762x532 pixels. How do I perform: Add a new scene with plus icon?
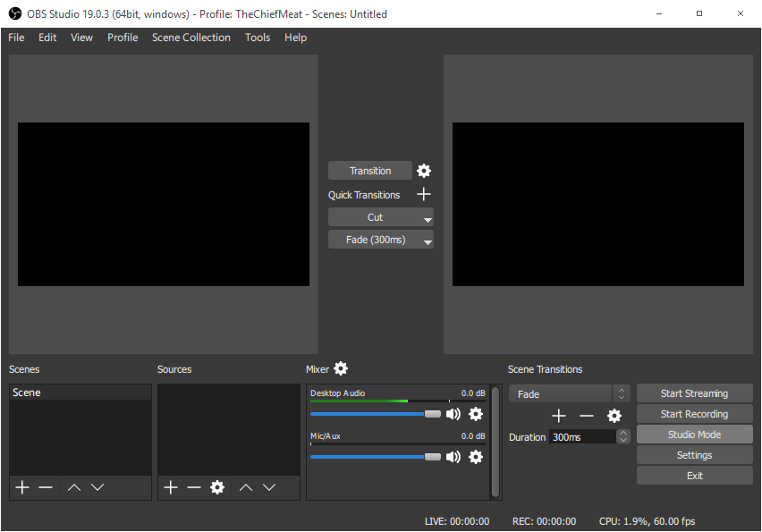click(22, 487)
